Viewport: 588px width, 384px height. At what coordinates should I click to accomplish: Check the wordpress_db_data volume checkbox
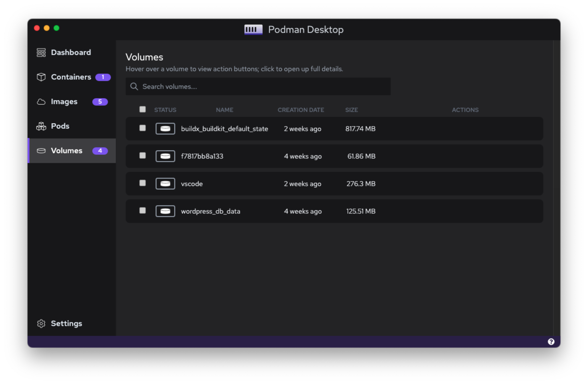pos(142,211)
